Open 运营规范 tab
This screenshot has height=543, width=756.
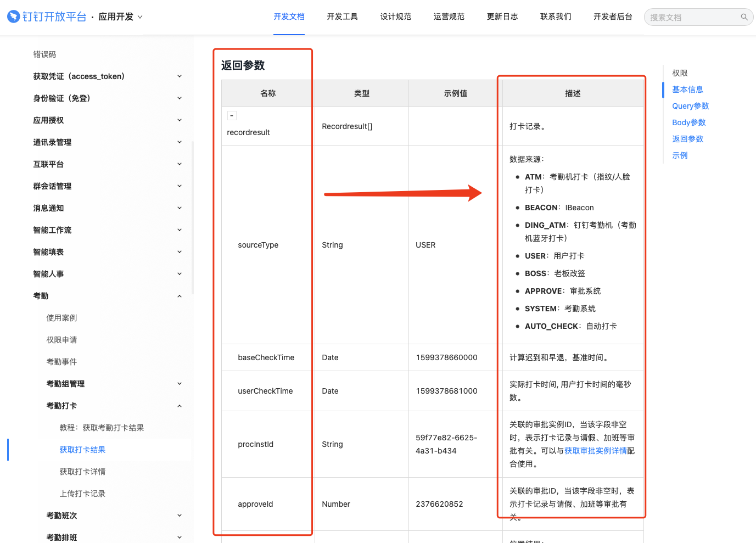449,17
